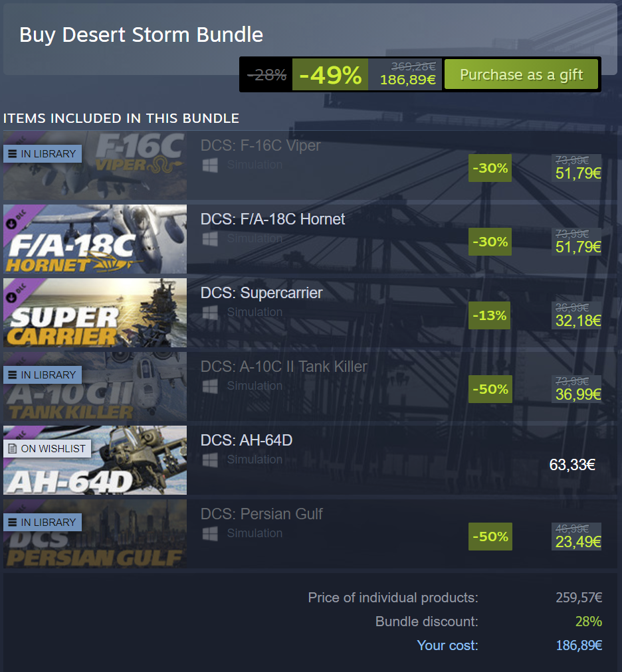Image resolution: width=622 pixels, height=672 pixels.
Task: Open the DCS: AH-64D title link
Action: point(247,440)
